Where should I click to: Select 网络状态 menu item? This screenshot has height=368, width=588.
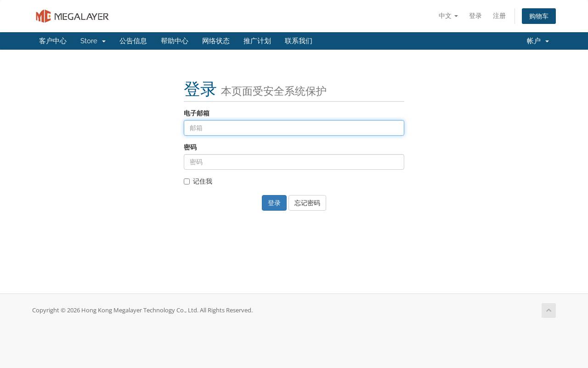point(216,41)
